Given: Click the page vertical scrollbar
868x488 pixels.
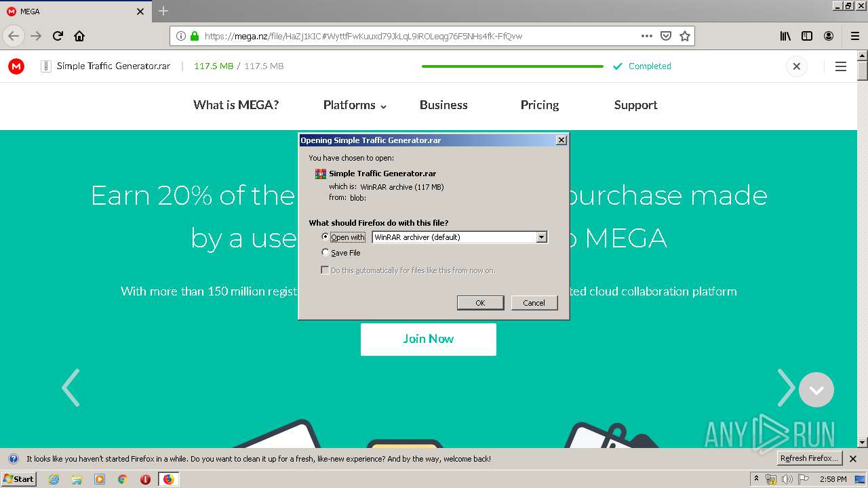Looking at the screenshot, I should (862, 249).
